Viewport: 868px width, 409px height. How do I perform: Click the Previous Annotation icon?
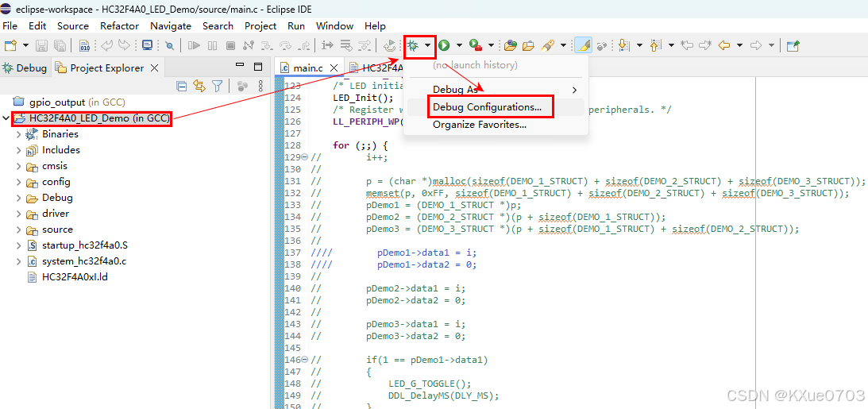click(655, 45)
